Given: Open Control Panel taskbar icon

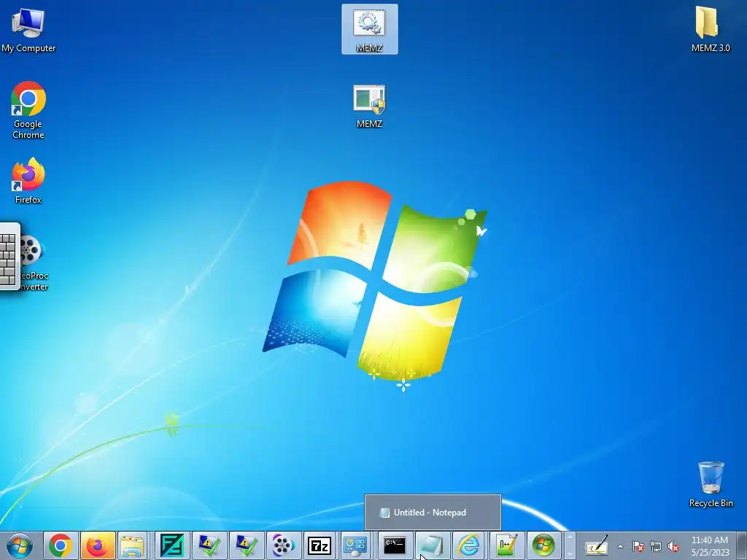Looking at the screenshot, I should pos(355,545).
